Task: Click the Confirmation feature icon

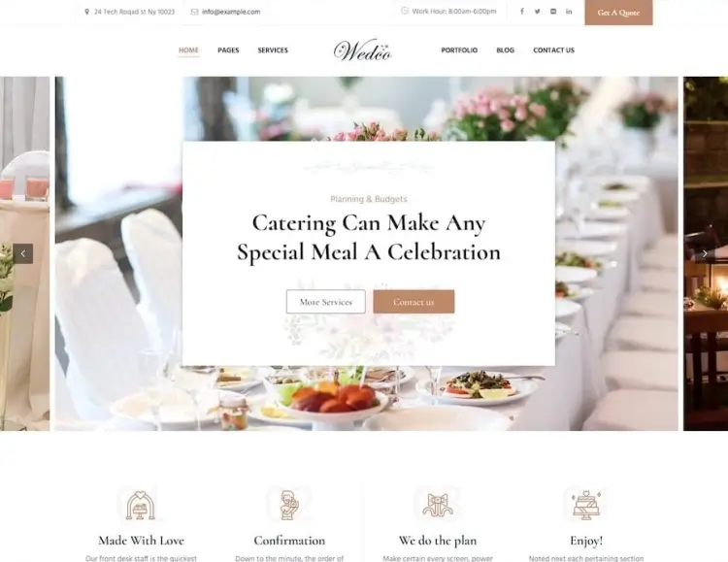Action: point(289,505)
